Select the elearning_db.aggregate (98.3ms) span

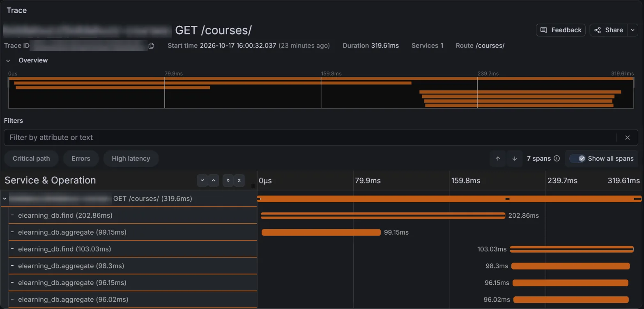[x=132, y=266]
